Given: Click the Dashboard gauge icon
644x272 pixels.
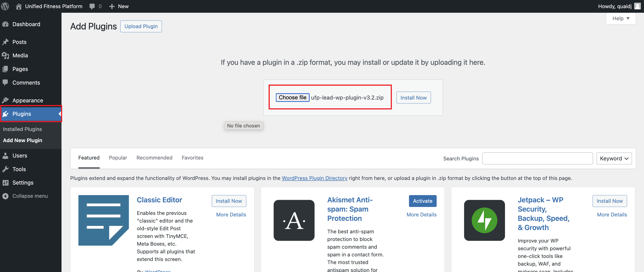Looking at the screenshot, I should click(x=5, y=24).
